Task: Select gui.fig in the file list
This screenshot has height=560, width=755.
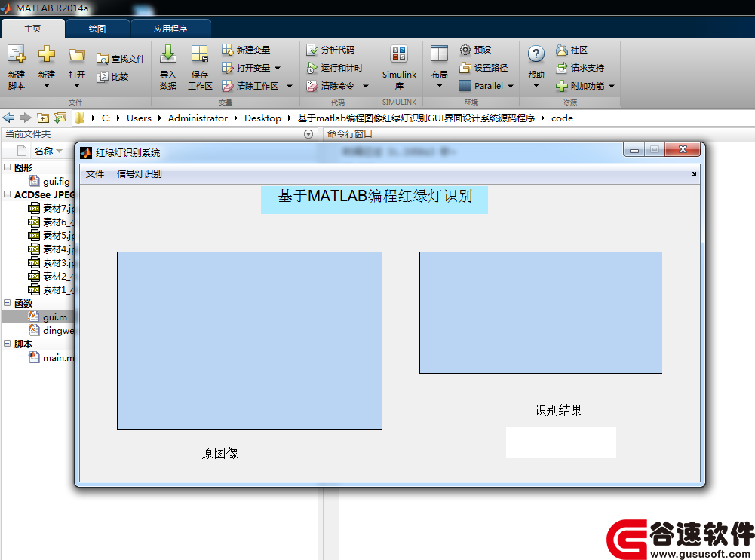Action: pos(57,182)
